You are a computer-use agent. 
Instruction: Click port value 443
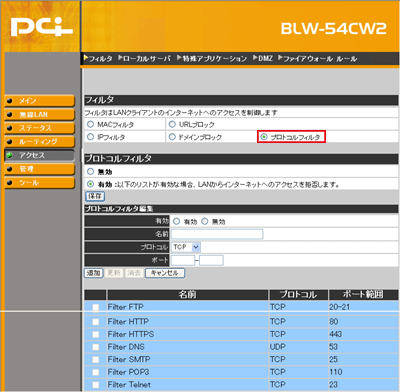point(335,334)
